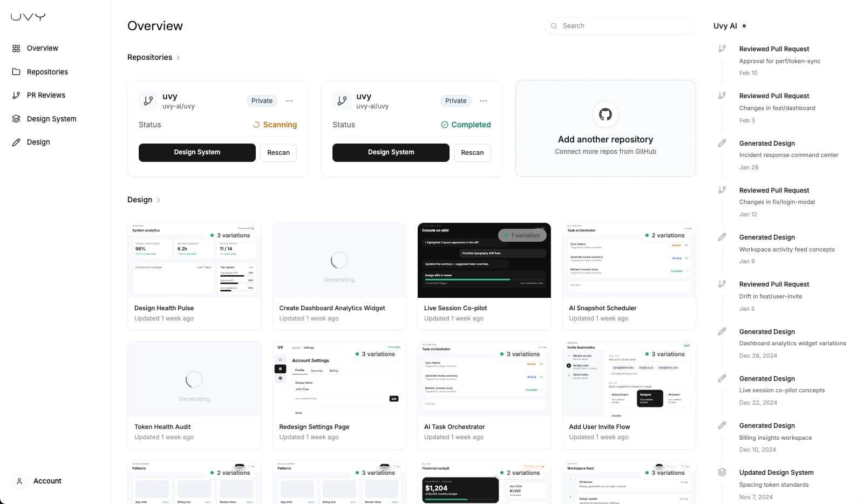Click the search magnifier icon
864x504 pixels.
click(x=554, y=25)
